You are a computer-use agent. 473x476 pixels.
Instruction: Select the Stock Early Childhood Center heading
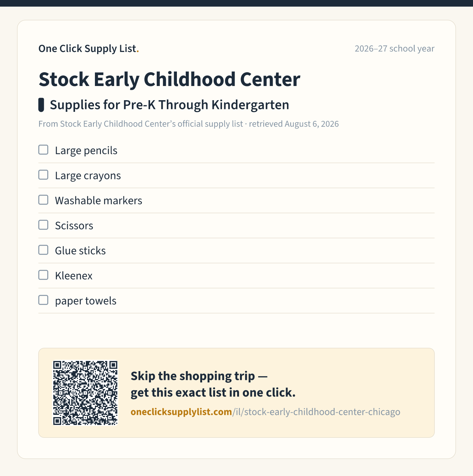(169, 79)
